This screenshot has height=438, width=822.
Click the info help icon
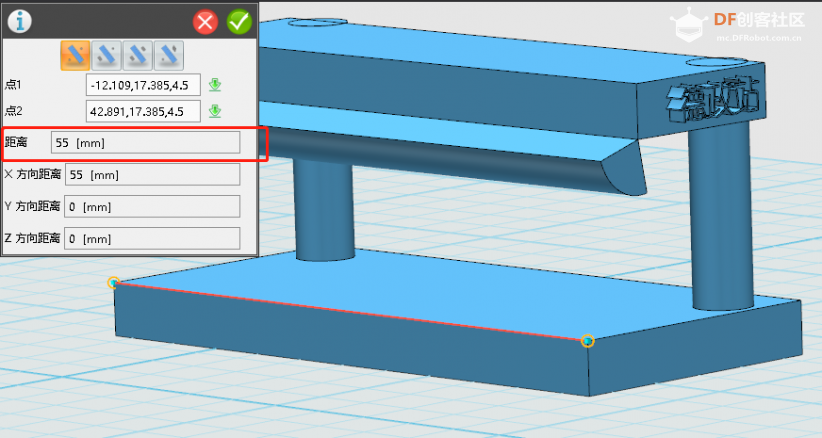point(19,21)
